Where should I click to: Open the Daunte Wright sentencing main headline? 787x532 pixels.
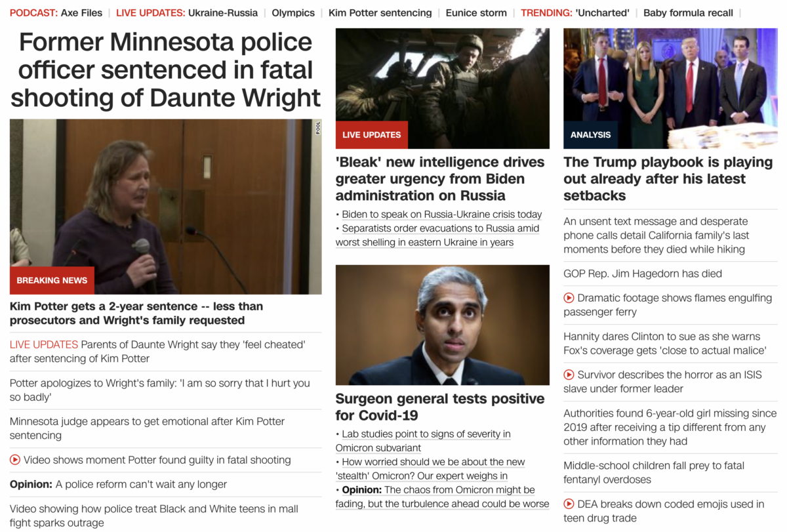pyautogui.click(x=165, y=70)
